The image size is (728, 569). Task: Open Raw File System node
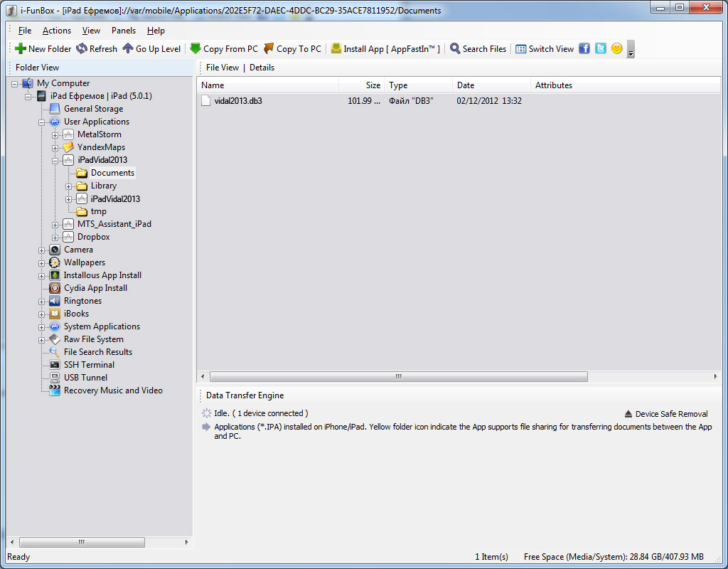pyautogui.click(x=93, y=339)
